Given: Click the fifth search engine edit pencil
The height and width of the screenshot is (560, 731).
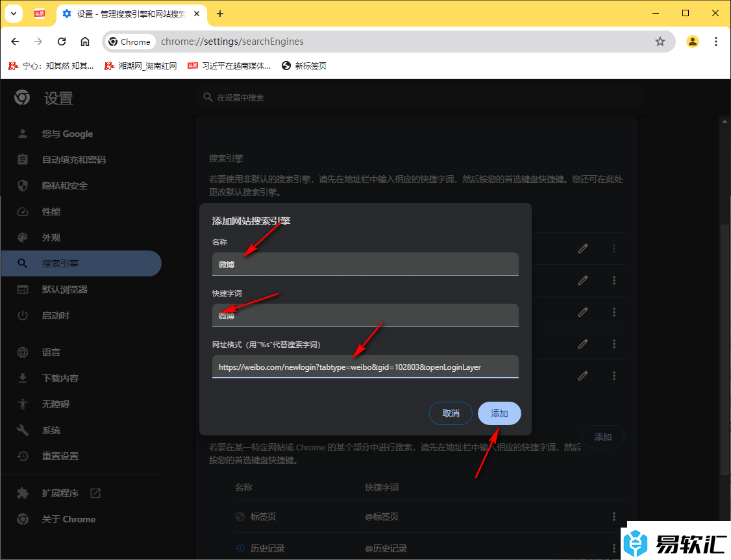Looking at the screenshot, I should [583, 376].
